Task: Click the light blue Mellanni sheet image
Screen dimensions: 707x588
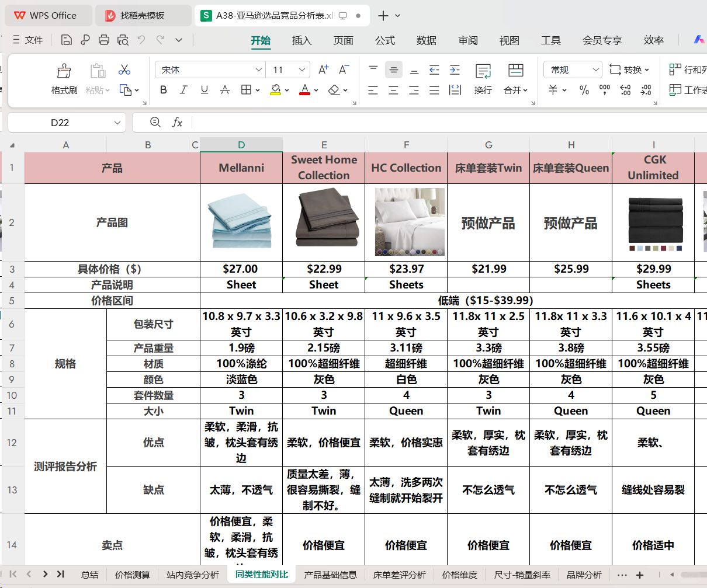Action: coord(240,221)
